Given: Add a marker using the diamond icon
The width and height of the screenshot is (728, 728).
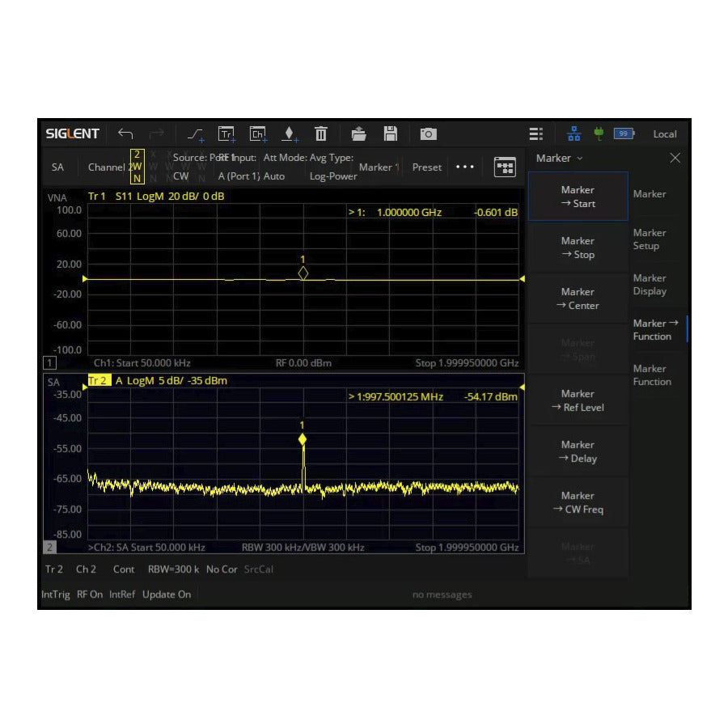Looking at the screenshot, I should (289, 133).
